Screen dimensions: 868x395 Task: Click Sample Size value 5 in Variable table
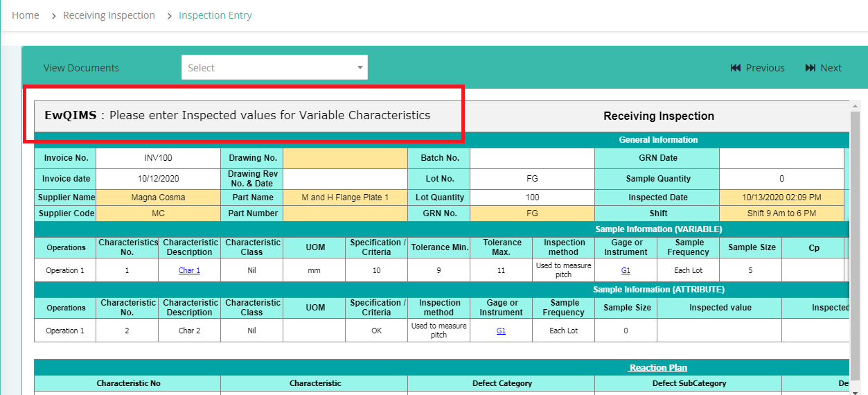[x=750, y=270]
